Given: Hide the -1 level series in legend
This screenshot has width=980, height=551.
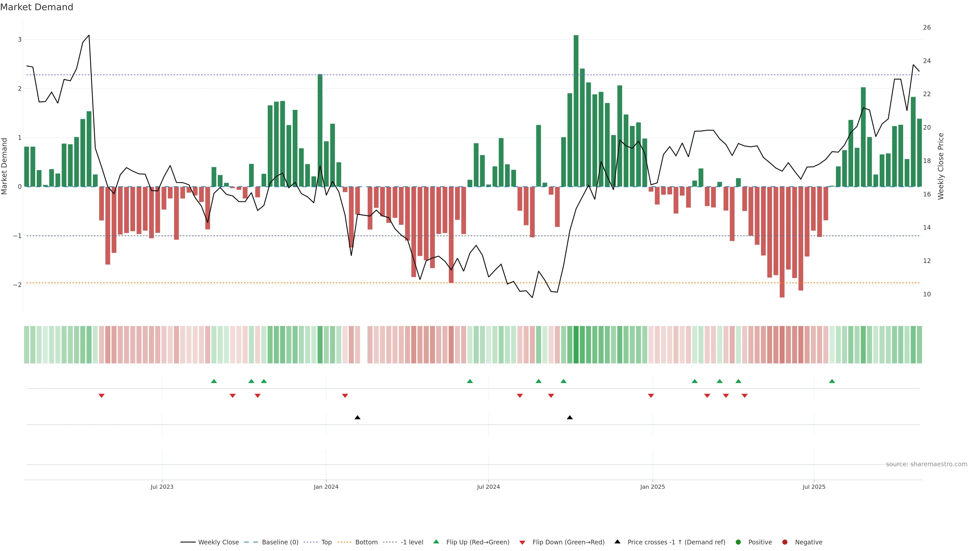Looking at the screenshot, I should tap(412, 542).
